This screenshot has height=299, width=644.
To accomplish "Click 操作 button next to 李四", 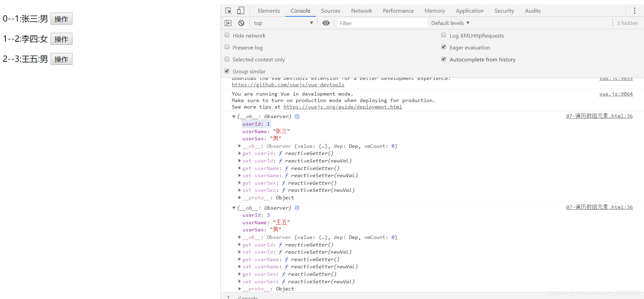I will 62,39.
